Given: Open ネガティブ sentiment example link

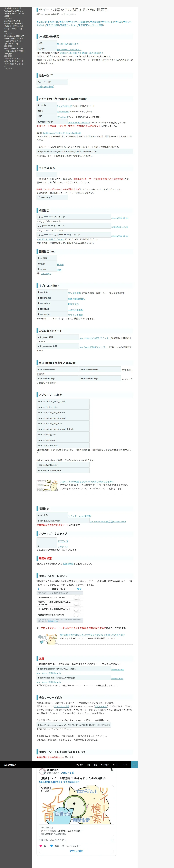Looking at the screenshot, I should (63, 547).
